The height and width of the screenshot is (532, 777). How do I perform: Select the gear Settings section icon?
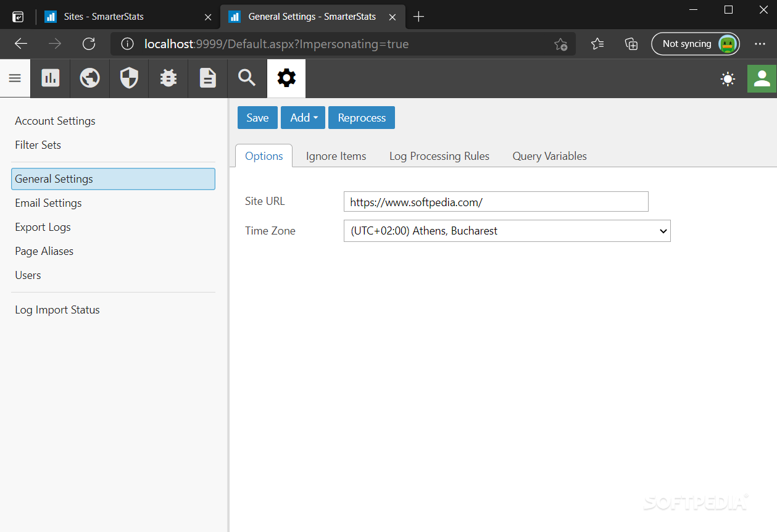coord(286,78)
